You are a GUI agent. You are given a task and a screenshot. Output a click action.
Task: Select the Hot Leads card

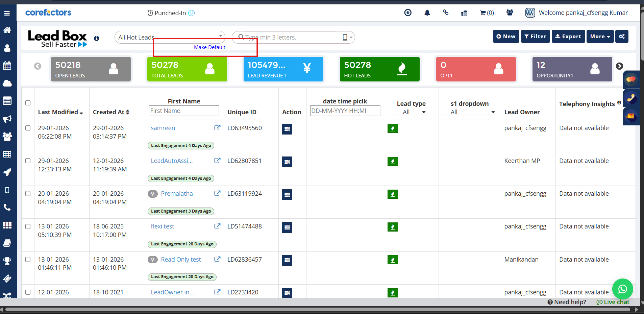[x=380, y=69]
